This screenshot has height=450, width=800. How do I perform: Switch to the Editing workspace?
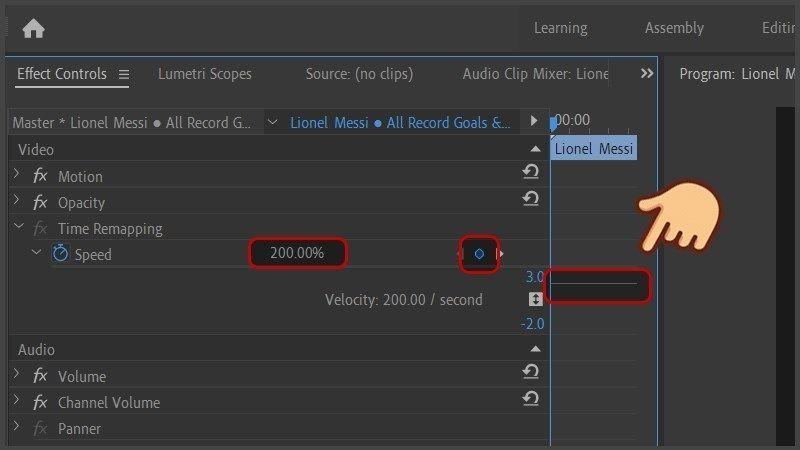[x=779, y=28]
